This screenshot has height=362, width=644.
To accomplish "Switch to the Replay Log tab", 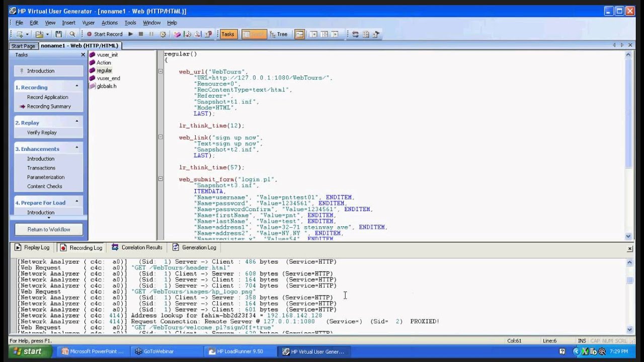I will [32, 247].
